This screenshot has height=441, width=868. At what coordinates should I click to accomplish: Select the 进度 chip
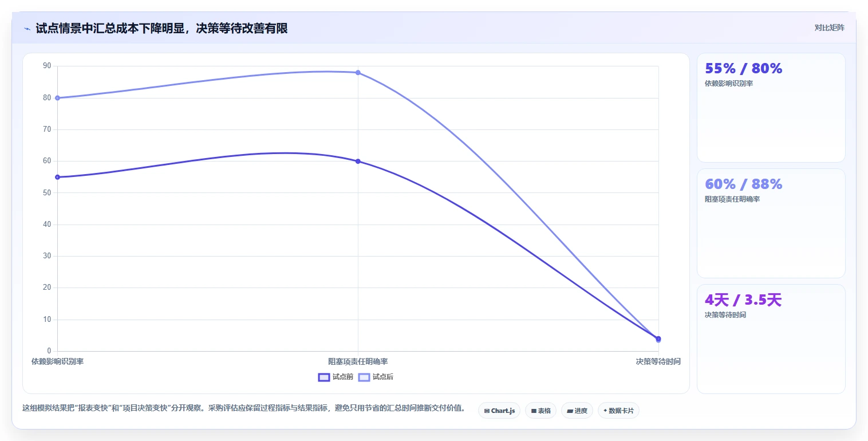click(577, 411)
